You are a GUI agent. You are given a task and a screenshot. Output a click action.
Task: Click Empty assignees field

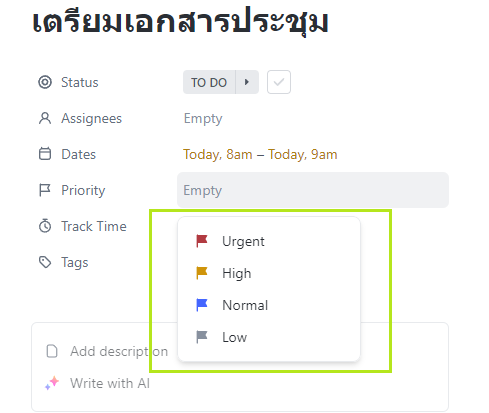pos(203,118)
